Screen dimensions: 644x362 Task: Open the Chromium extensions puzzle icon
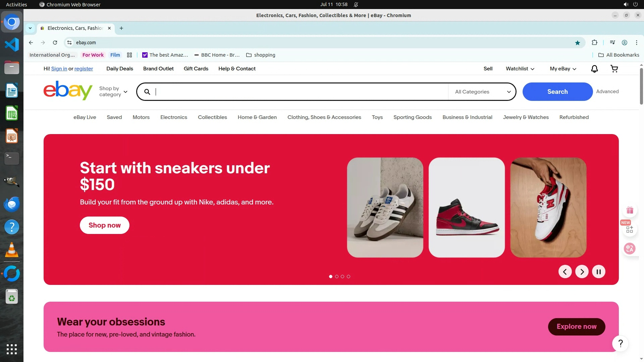[x=594, y=43]
